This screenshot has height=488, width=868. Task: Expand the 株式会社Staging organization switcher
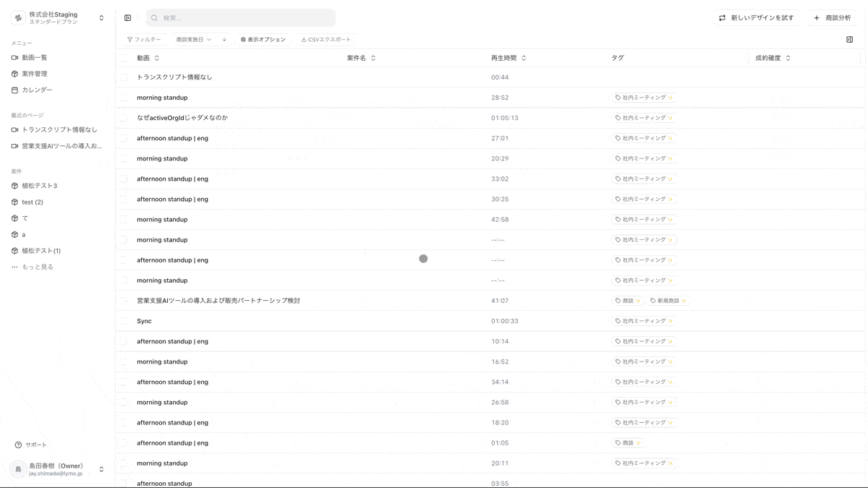tap(101, 18)
